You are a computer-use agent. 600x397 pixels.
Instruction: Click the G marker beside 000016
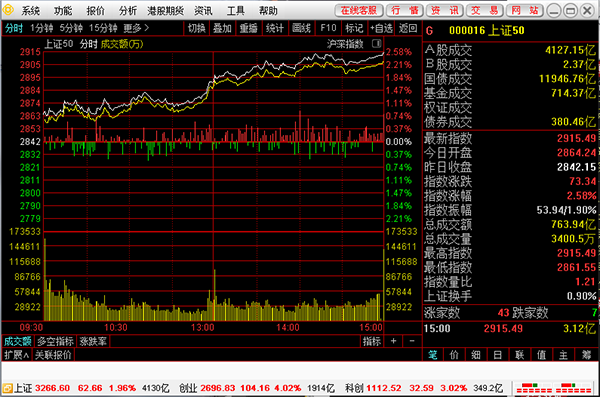tap(429, 31)
